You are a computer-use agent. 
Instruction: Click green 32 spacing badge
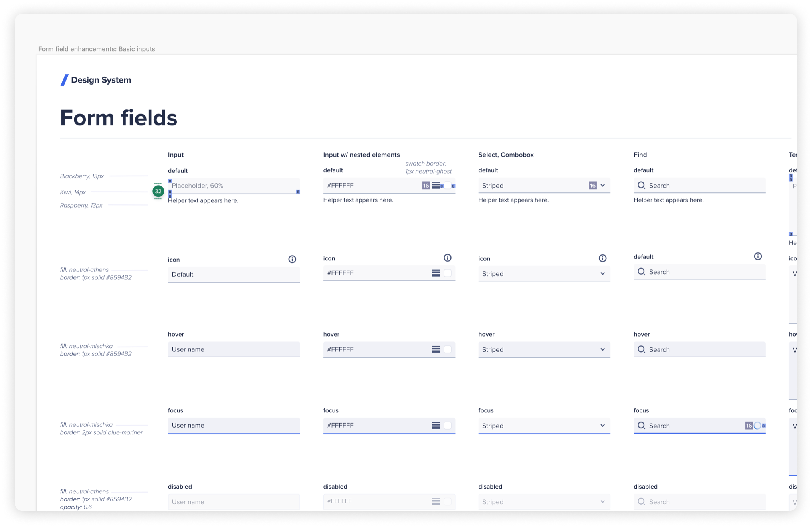click(x=158, y=191)
